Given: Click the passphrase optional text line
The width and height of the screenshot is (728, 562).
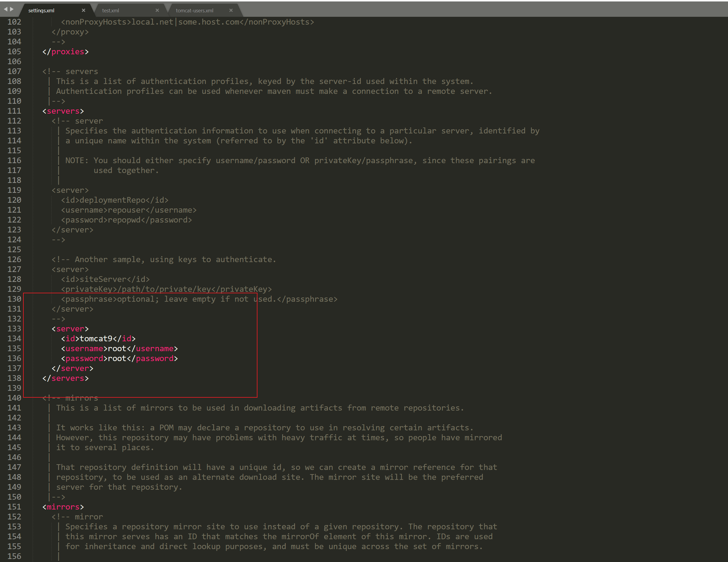Looking at the screenshot, I should 199,299.
